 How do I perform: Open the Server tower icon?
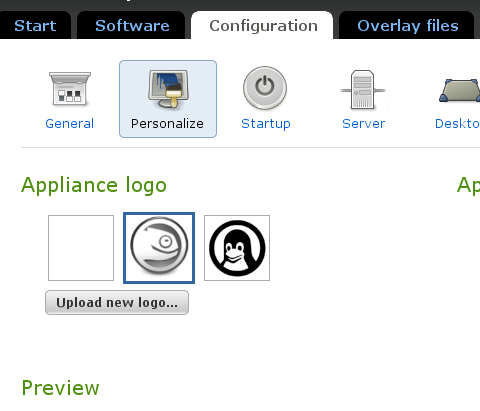pos(363,89)
